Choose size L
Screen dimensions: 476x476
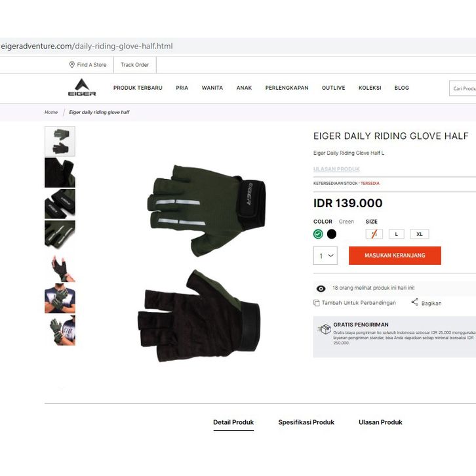[x=397, y=234]
